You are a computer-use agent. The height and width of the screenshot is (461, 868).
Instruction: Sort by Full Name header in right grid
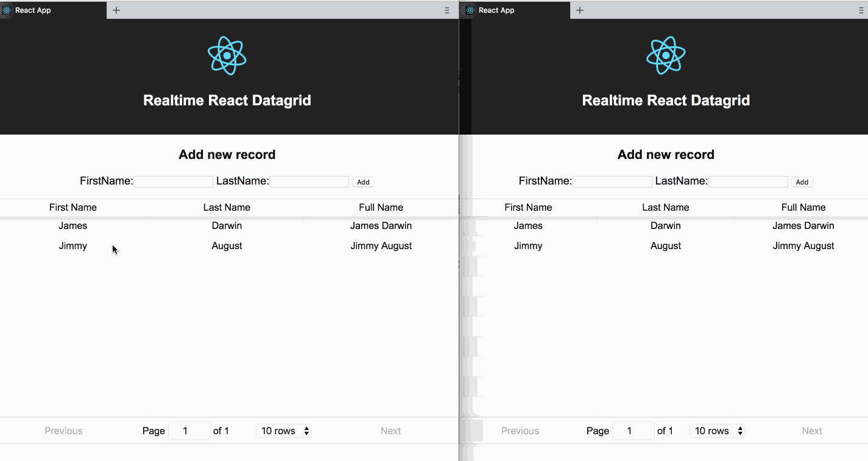coord(803,208)
